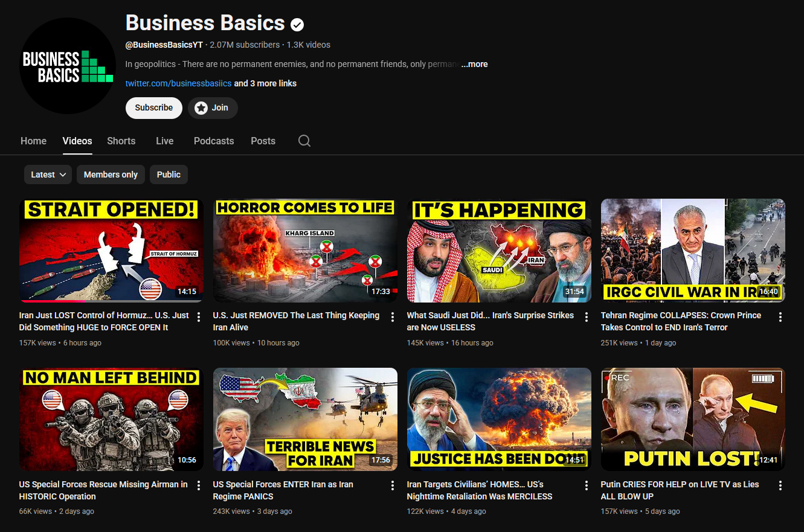Open options menu for 'Tehran Regime COLLAPSES' video

pos(780,317)
